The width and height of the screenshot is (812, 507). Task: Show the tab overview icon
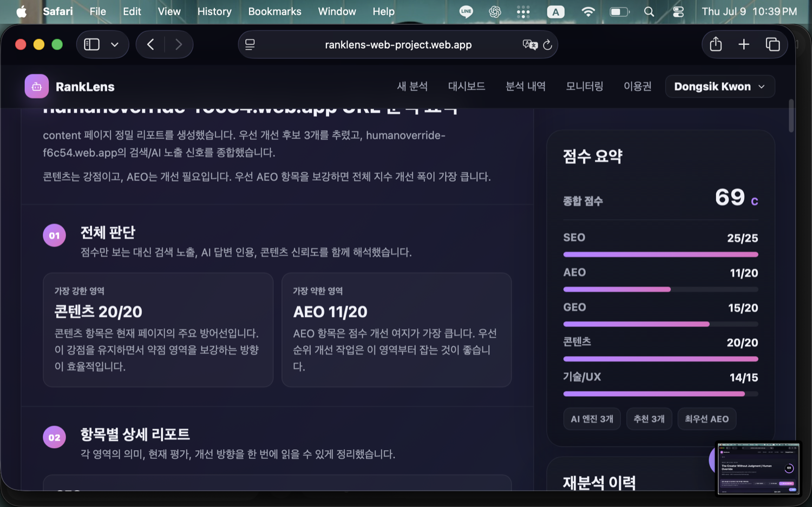[x=772, y=44]
